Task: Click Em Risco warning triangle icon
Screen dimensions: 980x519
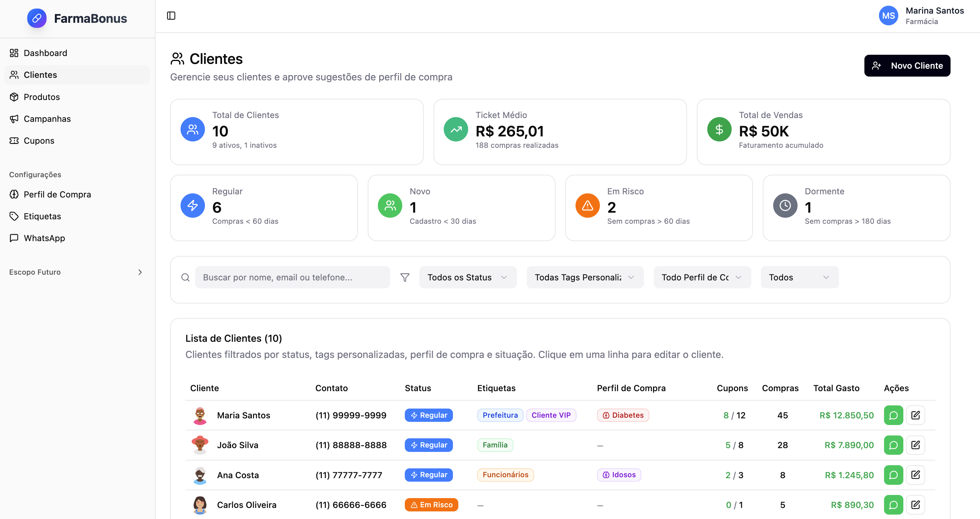Action: [x=587, y=205]
